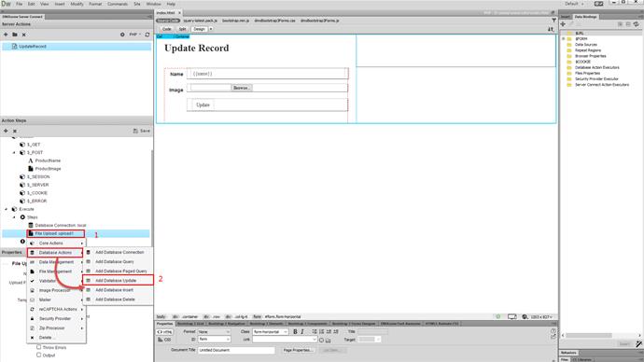The width and height of the screenshot is (644, 362).
Task: Click the add action step plus icon
Action: (x=6, y=131)
